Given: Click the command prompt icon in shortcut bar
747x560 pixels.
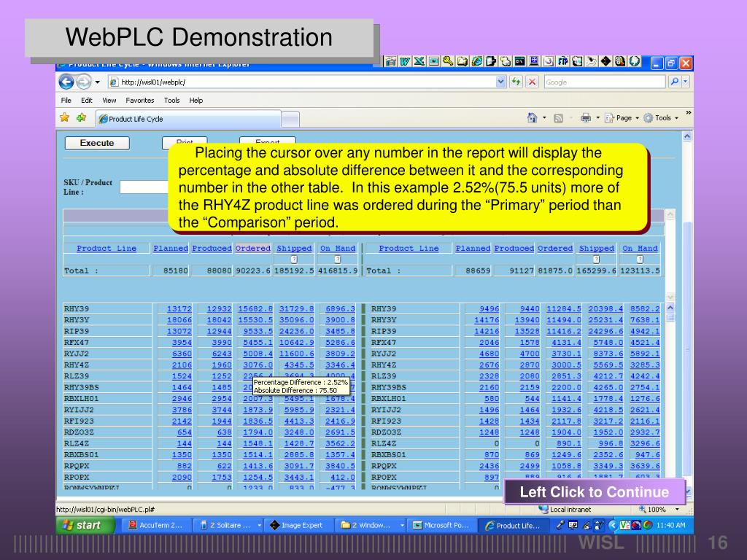Looking at the screenshot, I should (x=519, y=61).
